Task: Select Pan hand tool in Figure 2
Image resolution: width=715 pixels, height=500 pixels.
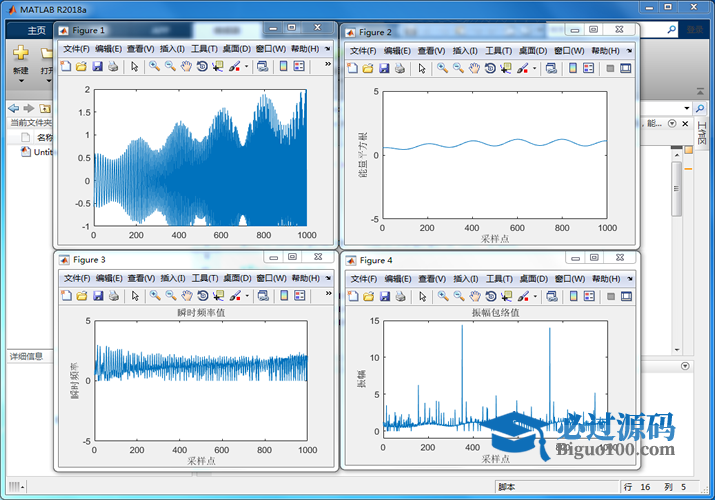Action: click(474, 68)
